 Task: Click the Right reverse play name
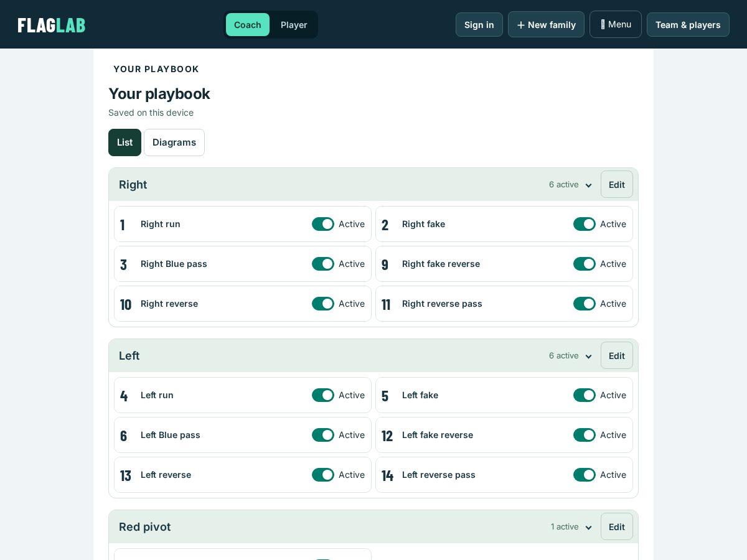coord(169,304)
